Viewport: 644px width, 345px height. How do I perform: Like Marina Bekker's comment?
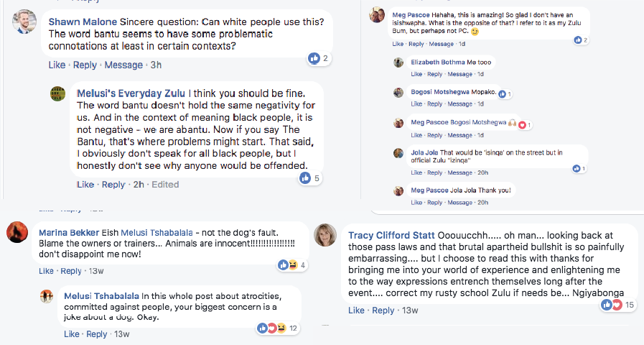46,271
